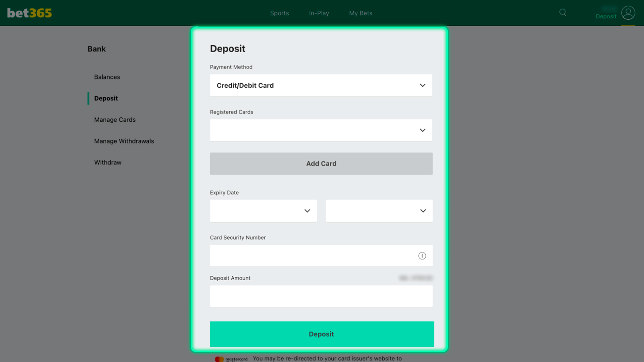
Task: Click the green Deposit submit button
Action: coord(322,334)
